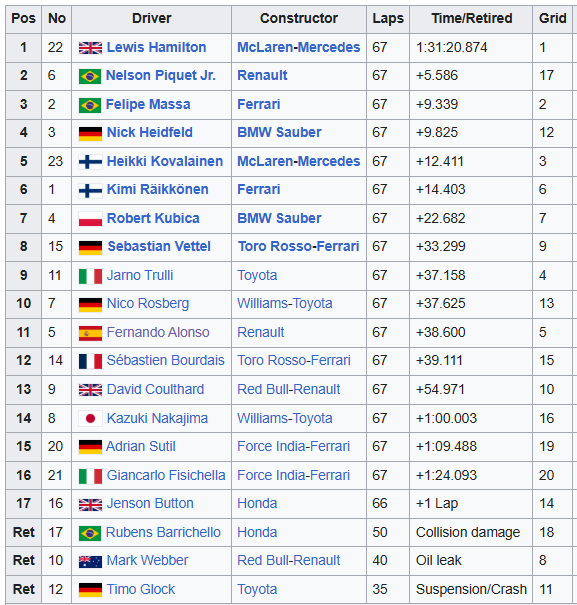Viewport: 577px width, 605px height.
Task: Open the Lewis Hamilton driver link
Action: pyautogui.click(x=156, y=47)
